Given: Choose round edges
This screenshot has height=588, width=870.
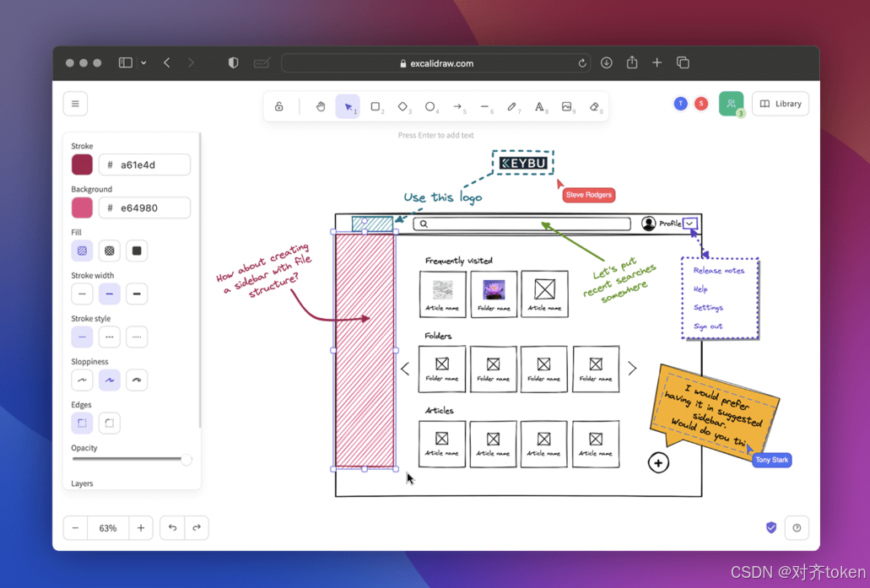Looking at the screenshot, I should [110, 423].
